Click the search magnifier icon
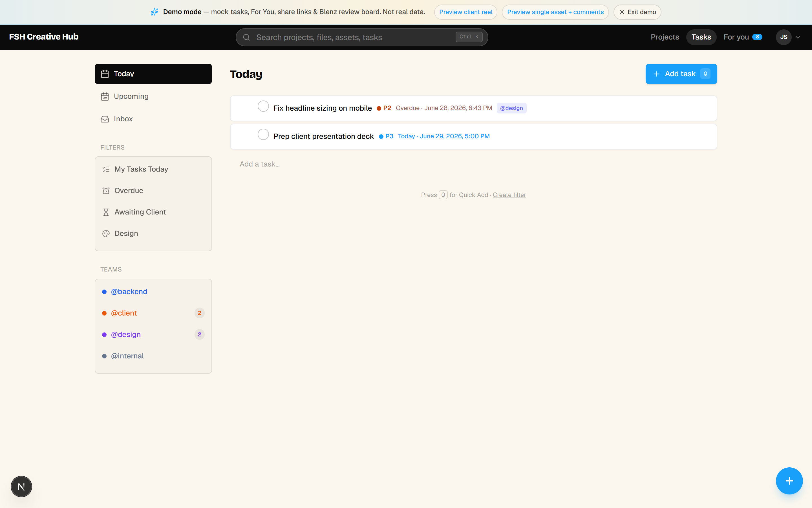The image size is (812, 508). pos(246,37)
